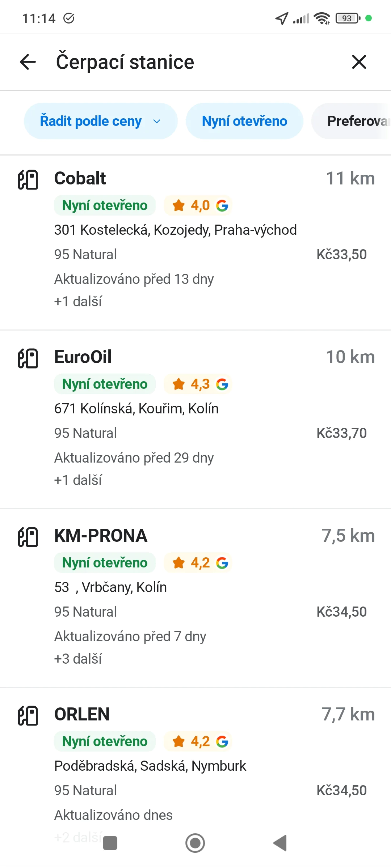This screenshot has width=391, height=868.
Task: Expand EuroOil's +1 další fuel prices
Action: tap(78, 480)
